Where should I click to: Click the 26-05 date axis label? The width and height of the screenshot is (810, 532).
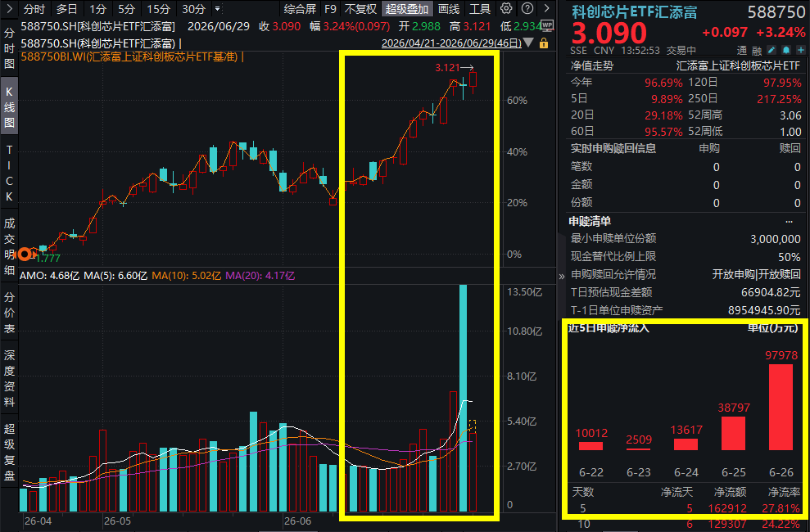point(117,521)
